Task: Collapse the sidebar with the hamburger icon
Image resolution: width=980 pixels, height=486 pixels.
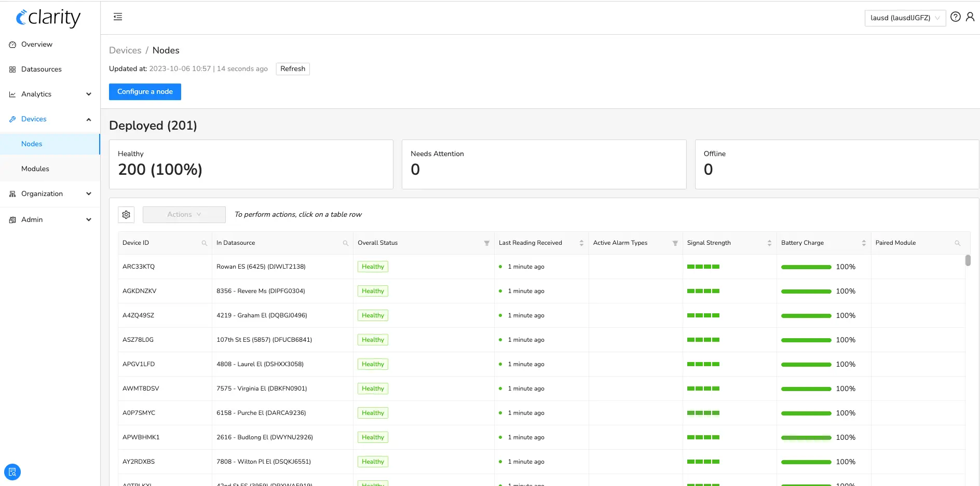Action: pyautogui.click(x=117, y=17)
